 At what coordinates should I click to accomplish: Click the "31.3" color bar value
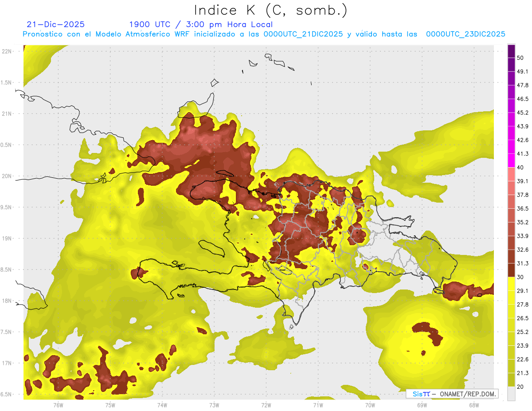523,263
